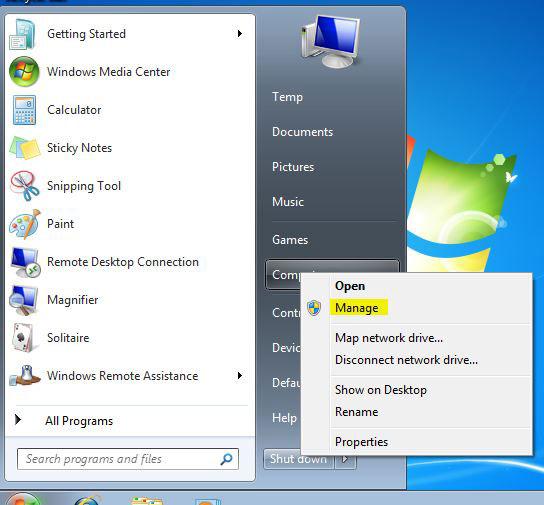Image resolution: width=544 pixels, height=505 pixels.
Task: Open Sticky Notes icon
Action: 24,148
